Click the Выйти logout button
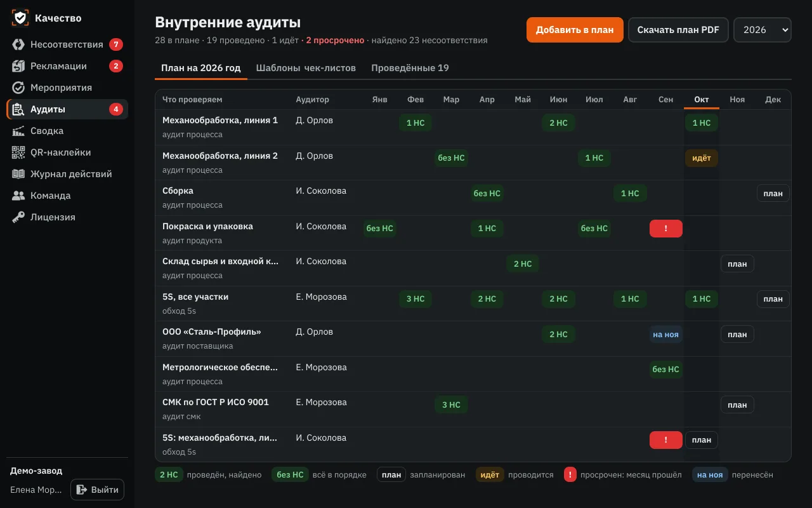Viewport: 812px width, 508px height. pyautogui.click(x=98, y=490)
